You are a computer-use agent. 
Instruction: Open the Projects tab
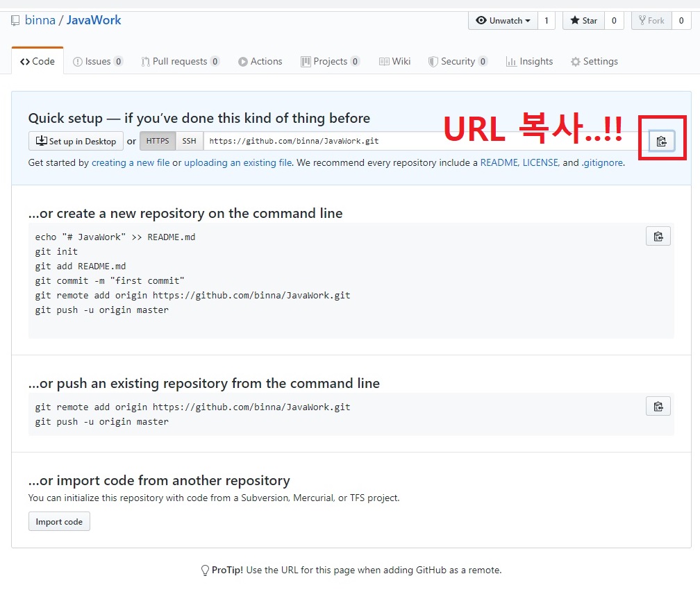[331, 61]
